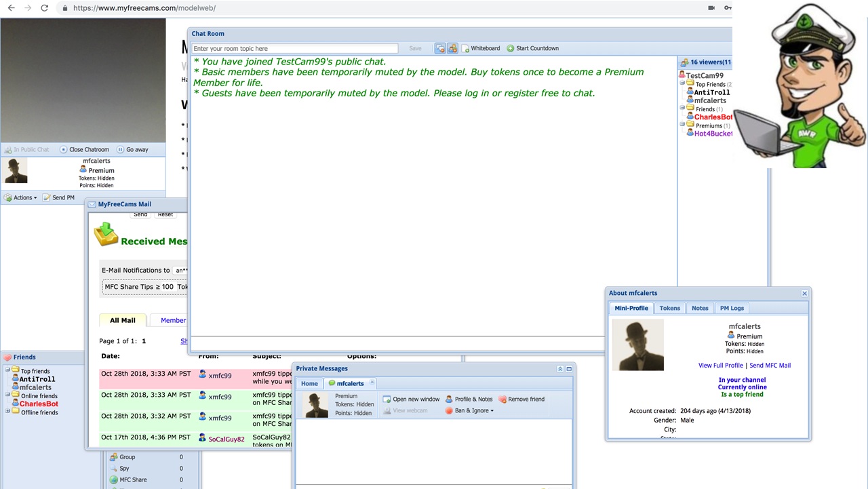Open the Actions dropdown menu
868x489 pixels.
click(x=20, y=197)
